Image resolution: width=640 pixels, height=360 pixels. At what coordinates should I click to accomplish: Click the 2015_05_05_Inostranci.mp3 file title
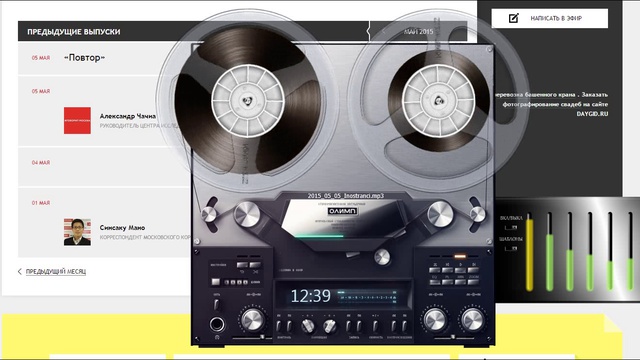pos(346,196)
